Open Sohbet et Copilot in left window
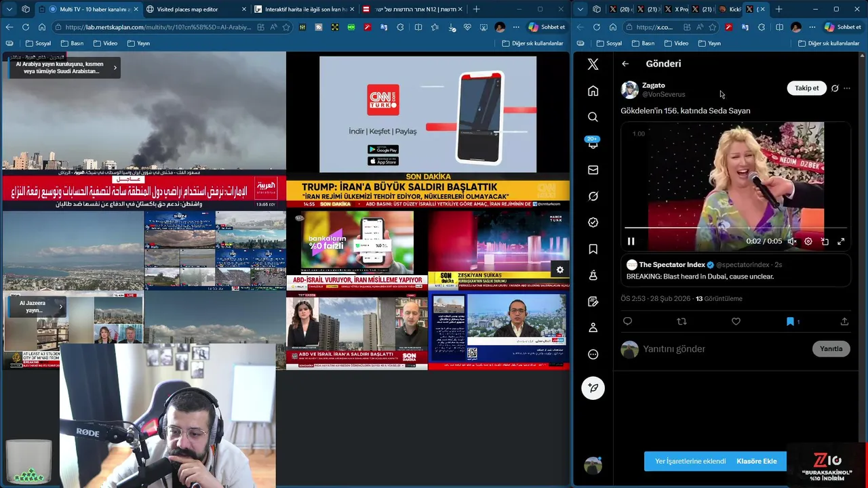The height and width of the screenshot is (488, 868). 547,27
